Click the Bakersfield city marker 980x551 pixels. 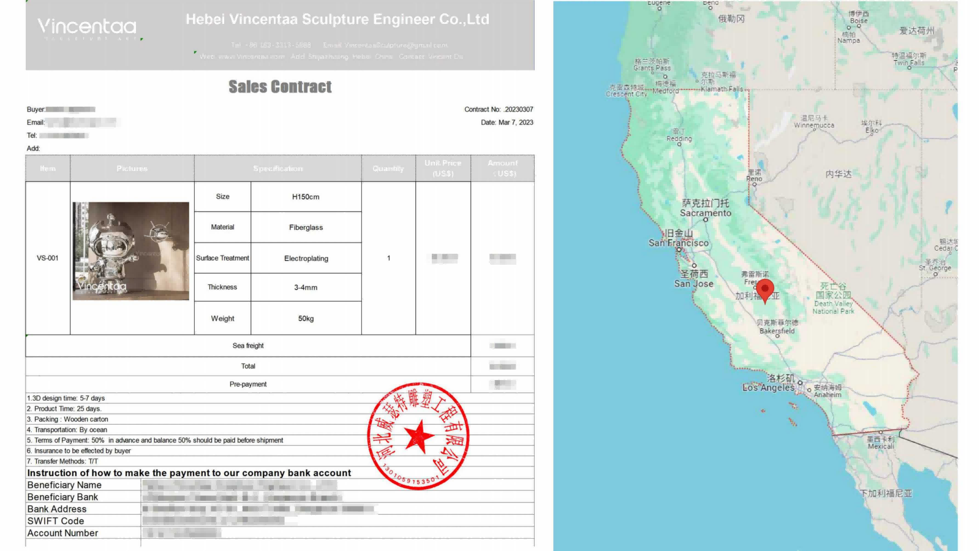pos(777,336)
